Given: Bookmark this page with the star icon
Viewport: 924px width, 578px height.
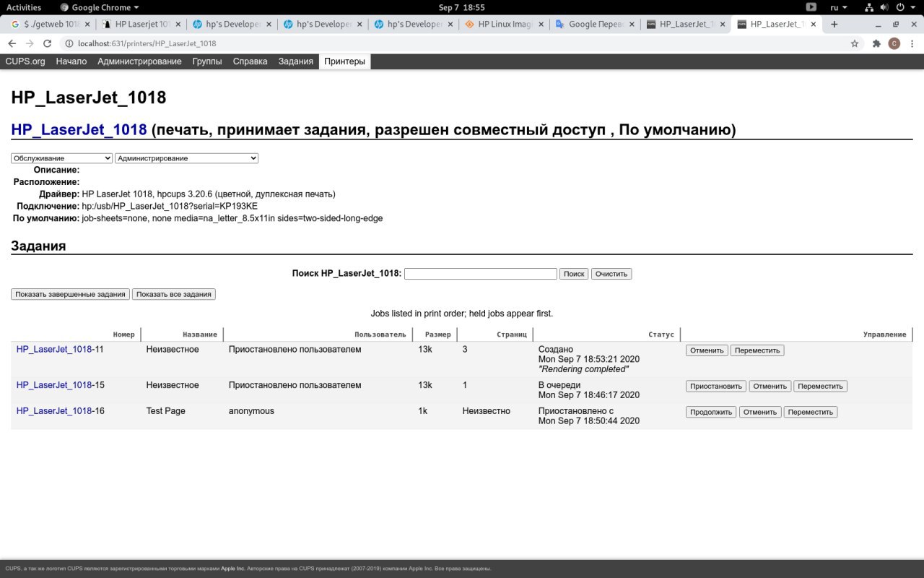Looking at the screenshot, I should tap(855, 43).
